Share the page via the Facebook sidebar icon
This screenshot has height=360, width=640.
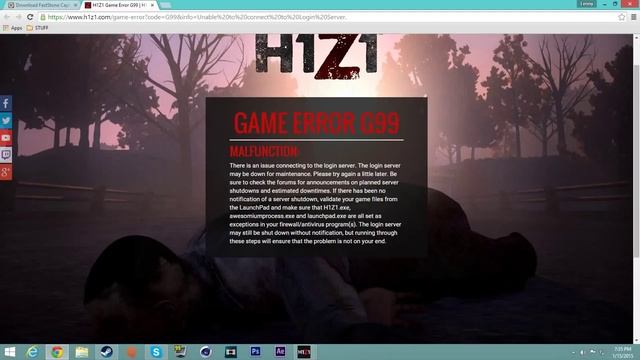[6, 103]
